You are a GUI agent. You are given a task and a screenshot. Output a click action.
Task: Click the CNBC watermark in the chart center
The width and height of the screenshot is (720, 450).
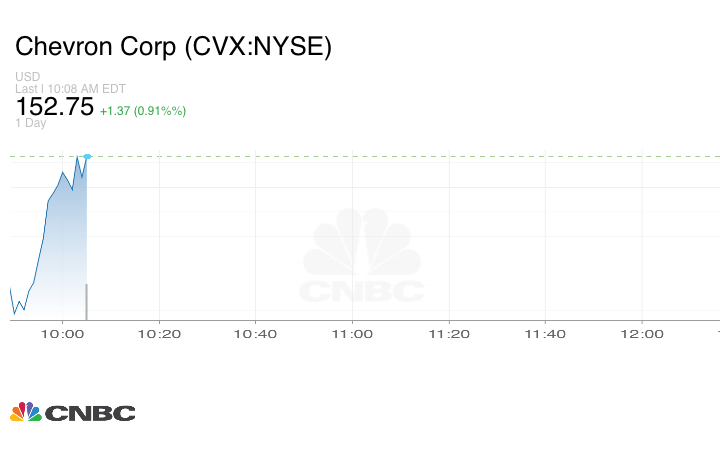(363, 256)
